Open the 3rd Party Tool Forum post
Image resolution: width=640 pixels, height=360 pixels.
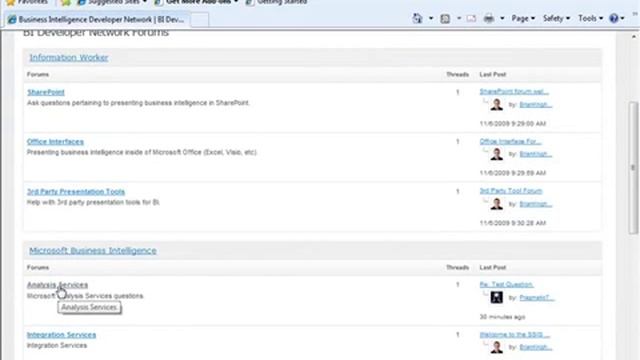pos(511,191)
